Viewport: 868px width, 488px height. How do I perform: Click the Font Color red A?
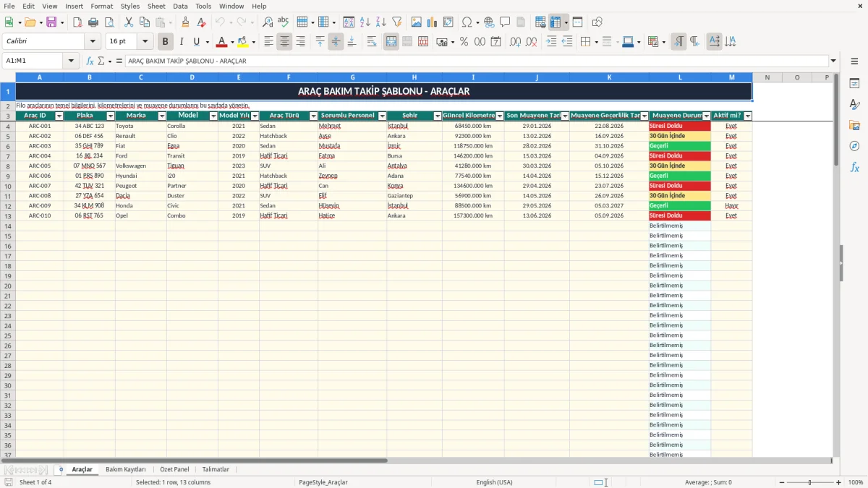pyautogui.click(x=221, y=42)
